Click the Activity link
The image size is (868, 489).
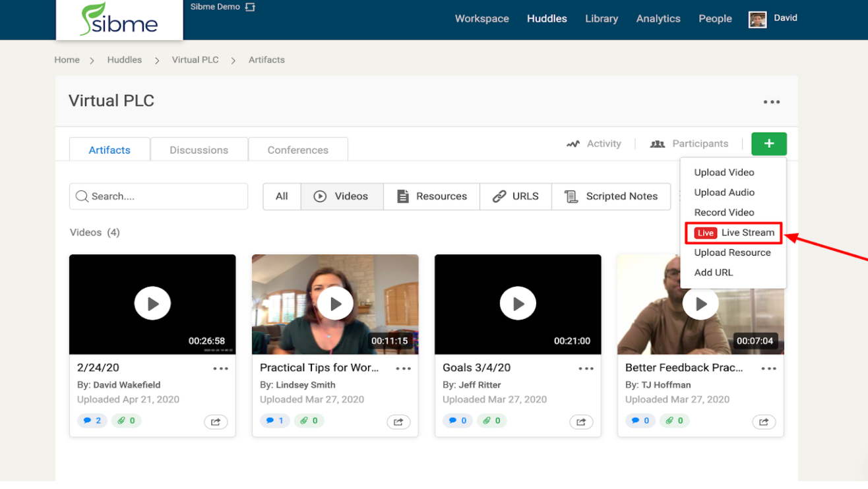[x=604, y=144]
